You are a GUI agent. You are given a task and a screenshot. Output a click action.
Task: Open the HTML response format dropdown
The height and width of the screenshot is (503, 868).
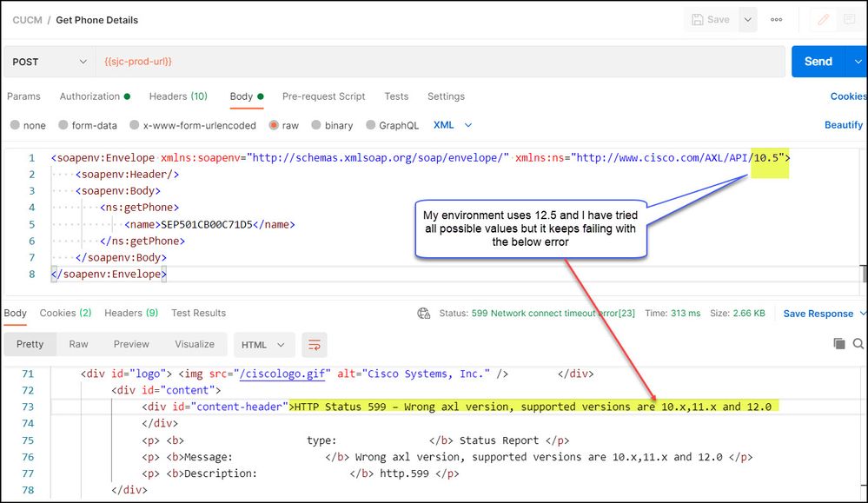263,345
